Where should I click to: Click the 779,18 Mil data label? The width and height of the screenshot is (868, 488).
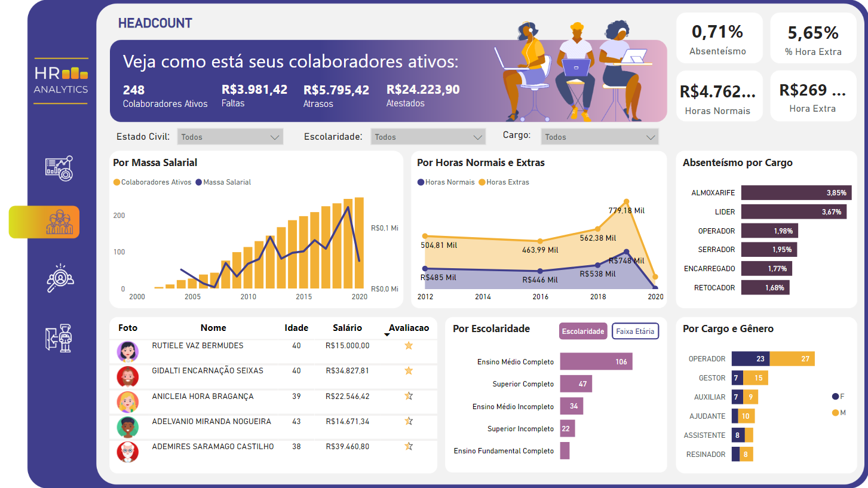[x=627, y=210]
